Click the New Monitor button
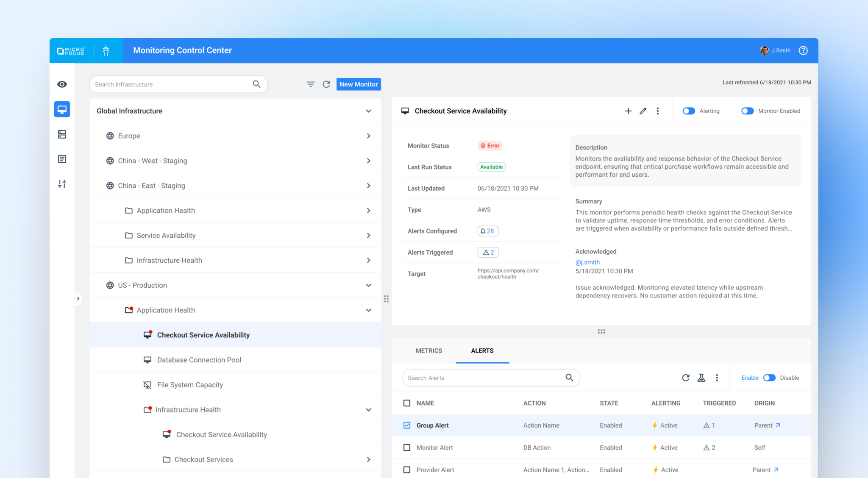Image resolution: width=868 pixels, height=478 pixels. tap(359, 84)
